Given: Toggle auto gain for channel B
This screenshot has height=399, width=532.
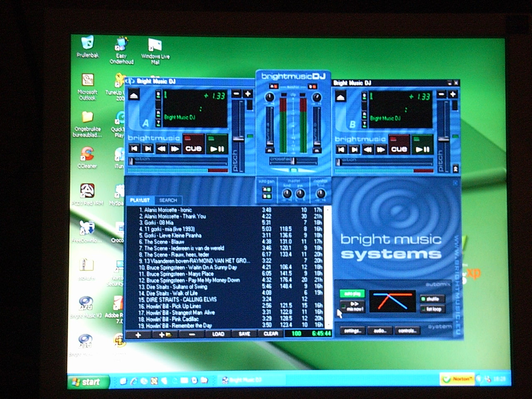Looking at the screenshot, I should click(266, 197).
